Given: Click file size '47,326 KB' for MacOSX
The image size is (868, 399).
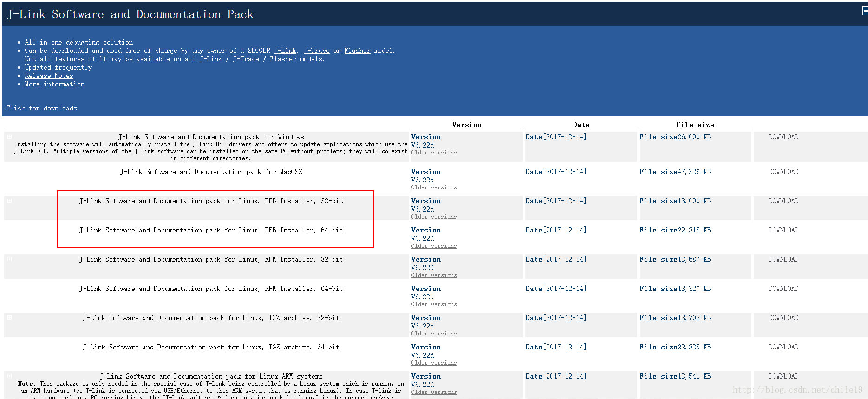Looking at the screenshot, I should tap(694, 172).
